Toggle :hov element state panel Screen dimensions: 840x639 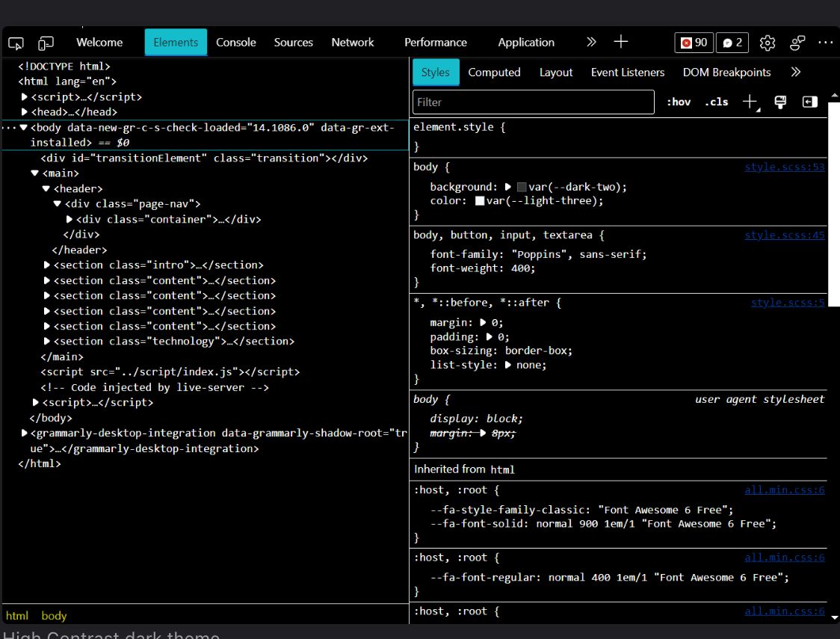[x=679, y=102]
